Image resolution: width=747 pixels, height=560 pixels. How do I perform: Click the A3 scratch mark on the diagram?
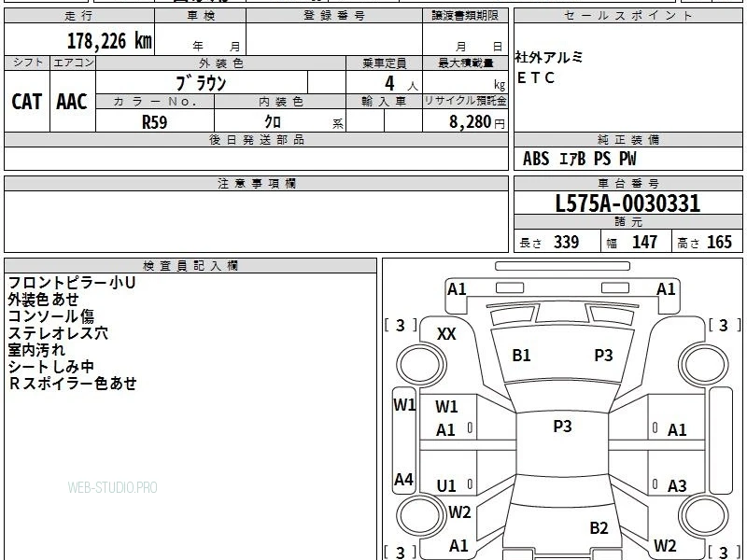coord(677,486)
